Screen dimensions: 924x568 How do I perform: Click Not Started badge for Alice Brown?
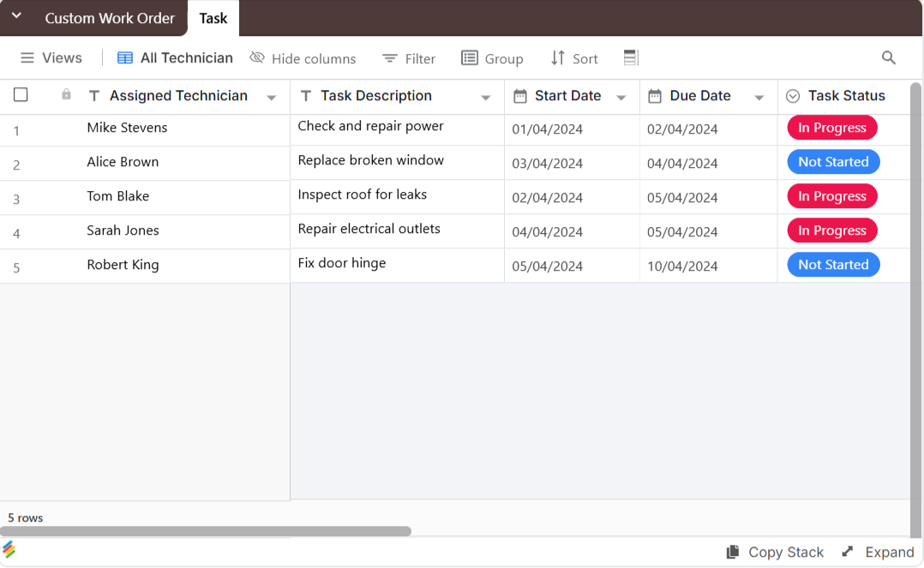pyautogui.click(x=833, y=162)
